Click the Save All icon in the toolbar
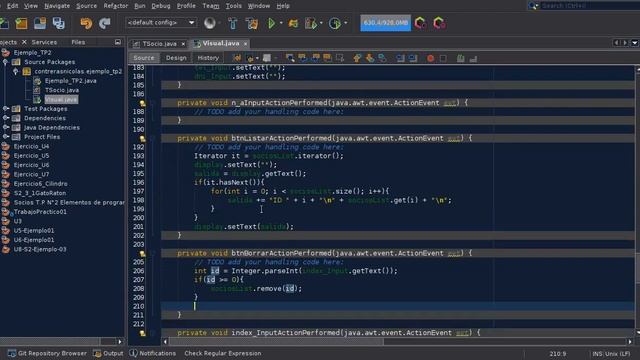640x360 pixels. (x=58, y=23)
